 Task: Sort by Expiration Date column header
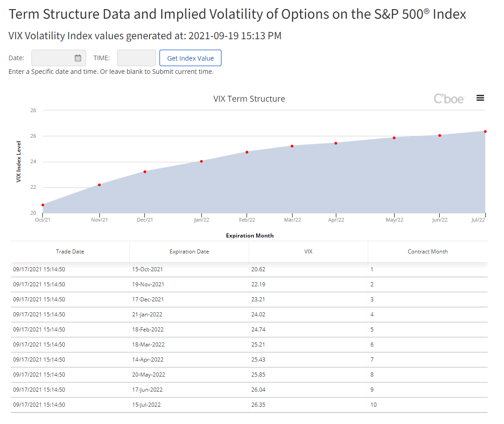189,252
